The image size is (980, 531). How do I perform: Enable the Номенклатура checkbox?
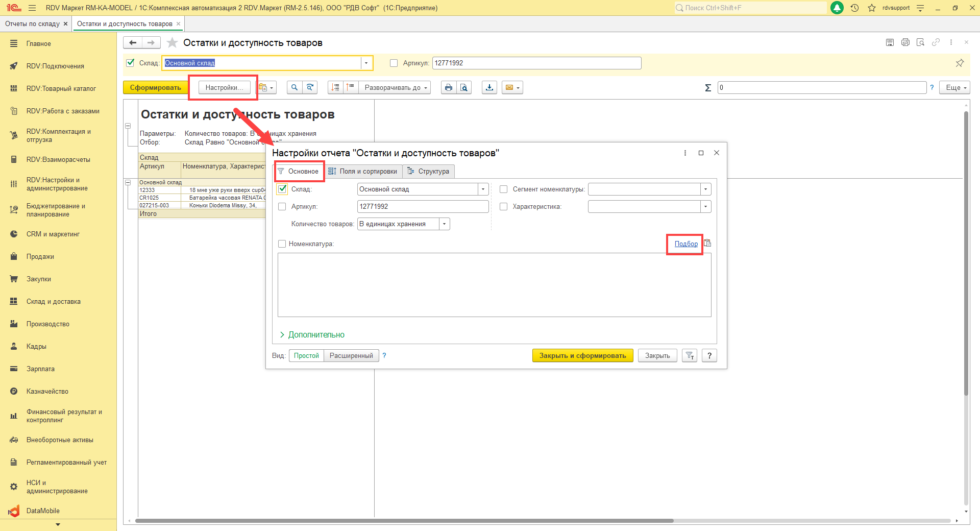[x=282, y=244]
